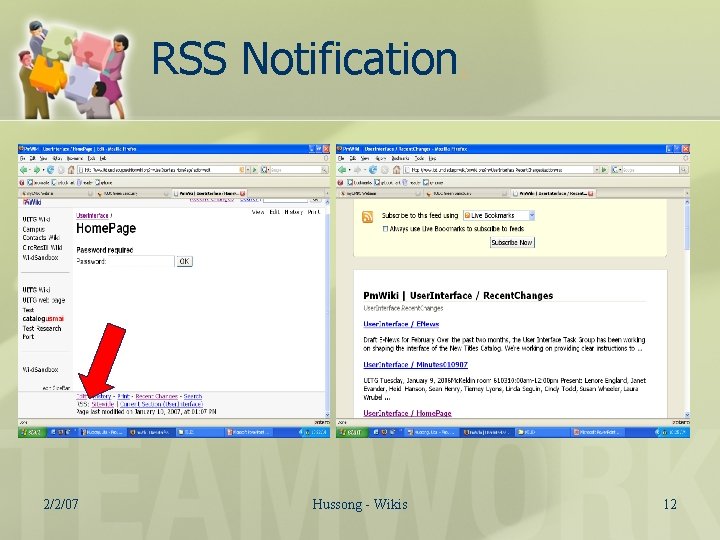Click Back arrow in right Firefox window
Image resolution: width=720 pixels, height=540 pixels.
(x=342, y=170)
